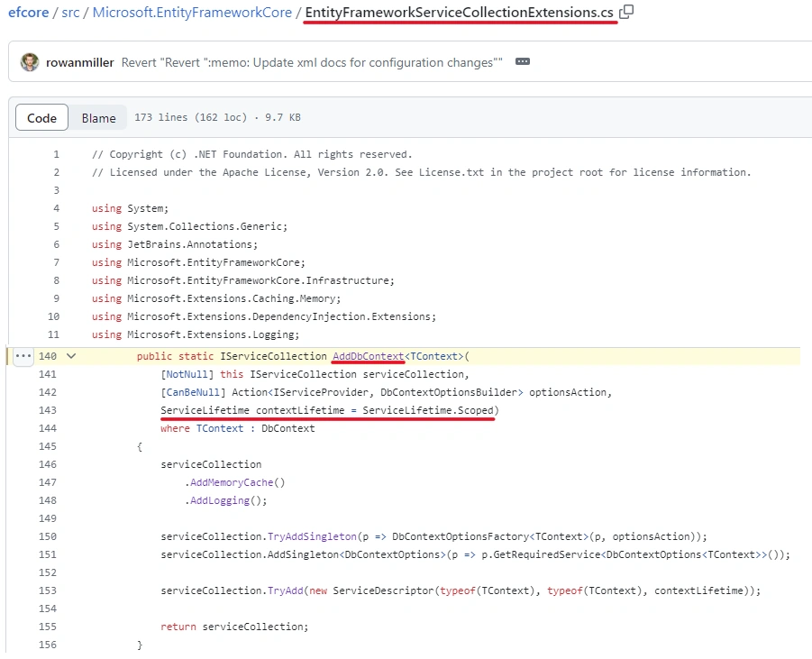Screen dimensions: 812x659
Task: Click the TryAddSingleton symbol on line 150
Action: [x=312, y=536]
